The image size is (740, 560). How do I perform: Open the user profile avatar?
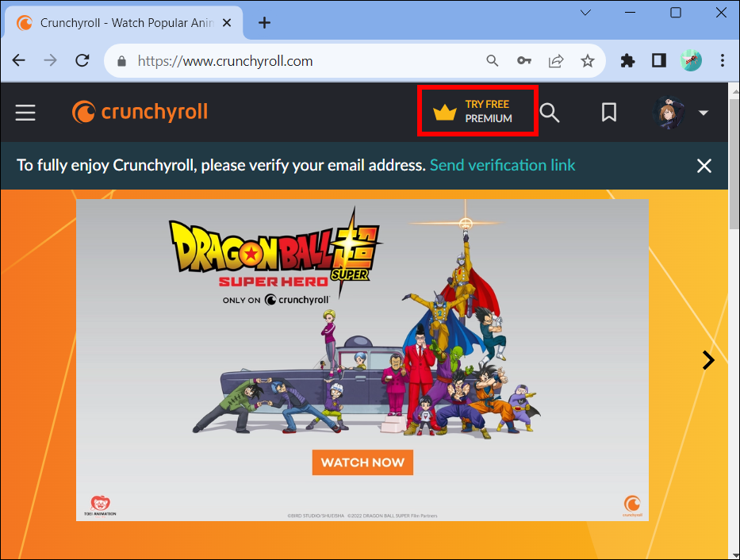(x=669, y=113)
